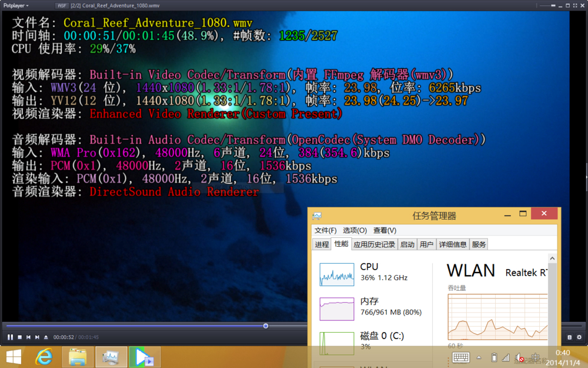Viewport: 588px width, 368px height.
Task: Click the battery status tray icon
Action: point(495,357)
